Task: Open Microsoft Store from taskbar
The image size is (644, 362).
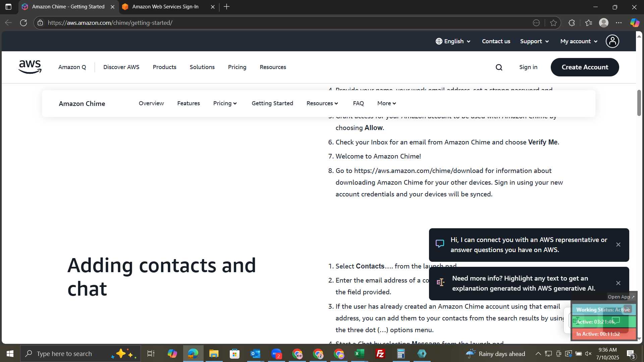Action: click(234, 354)
